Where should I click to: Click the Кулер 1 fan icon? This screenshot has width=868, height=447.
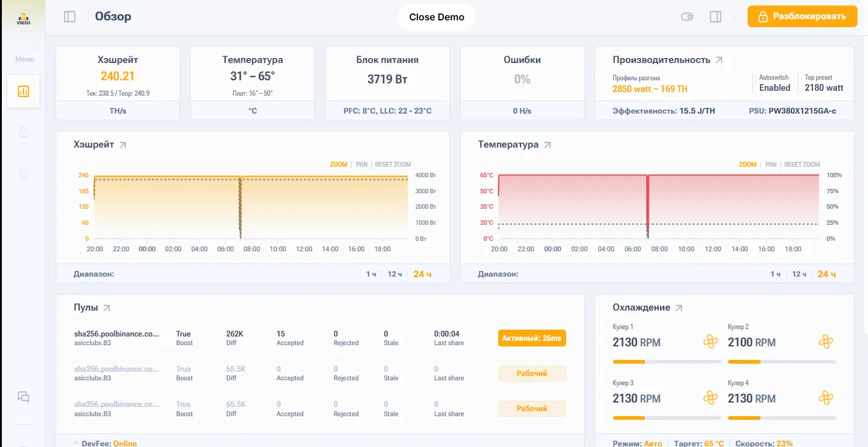(x=711, y=341)
